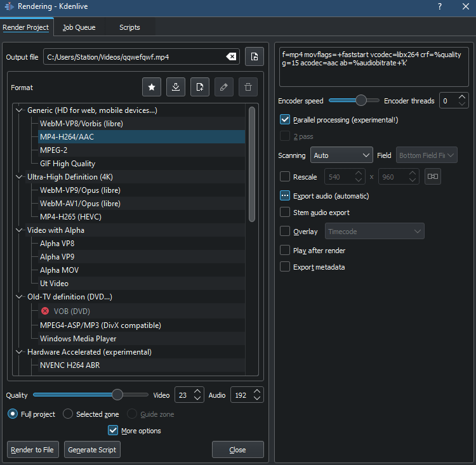Collapse the Generic (HD for web) group
Image resolution: width=476 pixels, height=465 pixels.
point(20,110)
